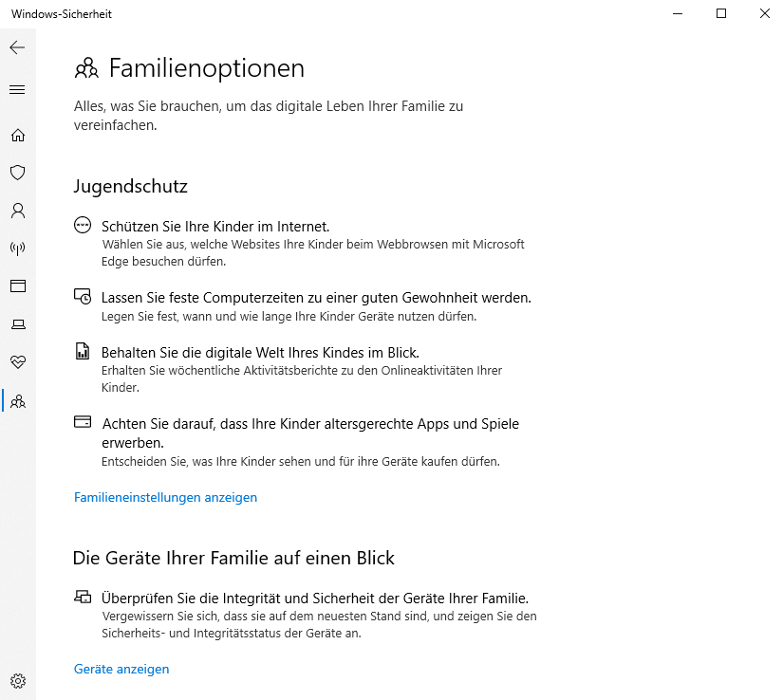Open Device performance & health heart icon
The width and height of the screenshot is (783, 700).
(18, 361)
